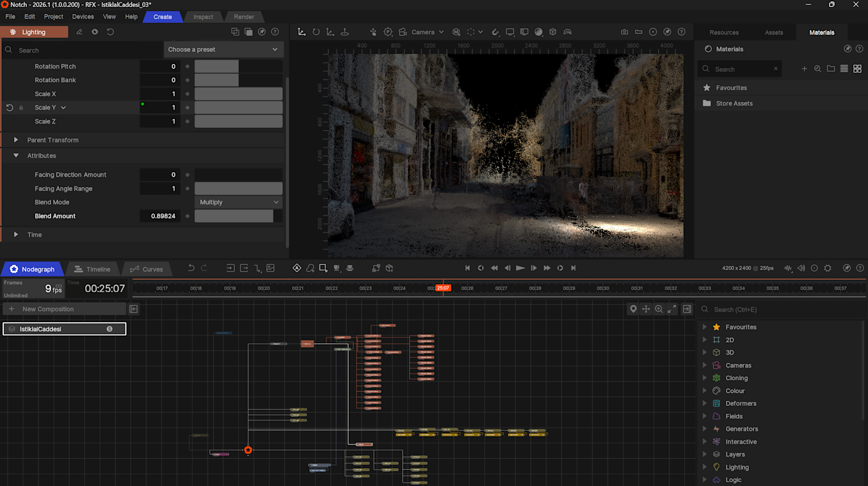Switch to the Render tab
868x486 pixels.
pyautogui.click(x=244, y=17)
